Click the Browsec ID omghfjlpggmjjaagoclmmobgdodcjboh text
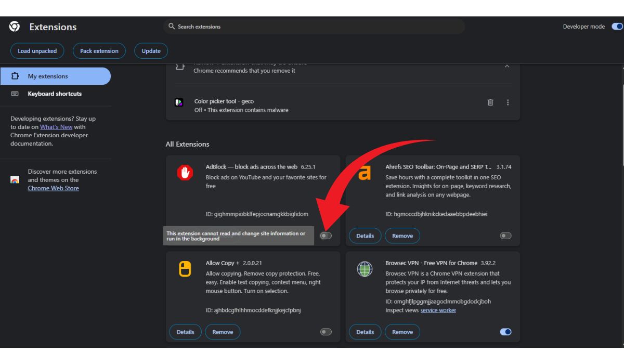This screenshot has width=624, height=364. [x=438, y=301]
